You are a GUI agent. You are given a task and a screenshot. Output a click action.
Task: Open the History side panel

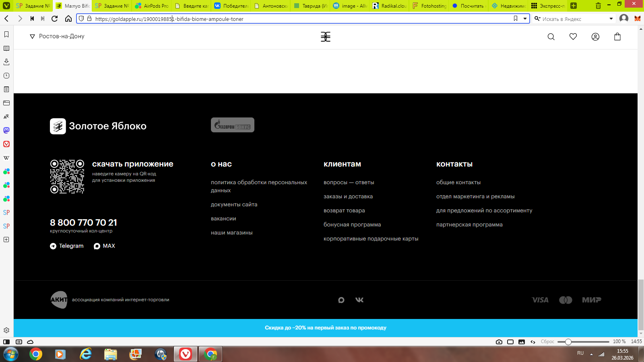tap(6, 76)
